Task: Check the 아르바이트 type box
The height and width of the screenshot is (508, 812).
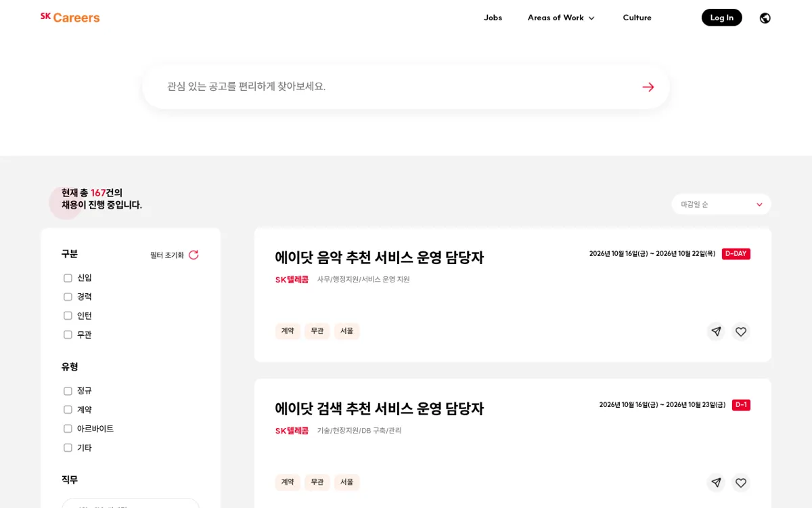Action: coord(68,429)
